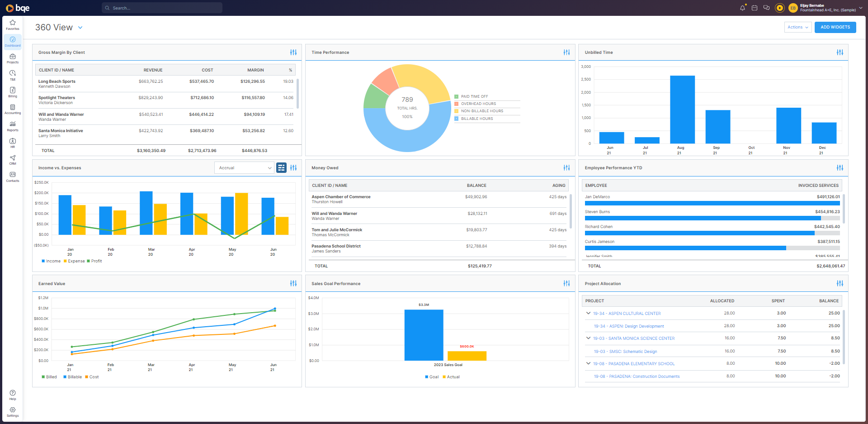Viewport: 868px width, 424px height.
Task: Open the 19-03 SANTA MONICA SCIENCE CENTER link
Action: point(634,338)
